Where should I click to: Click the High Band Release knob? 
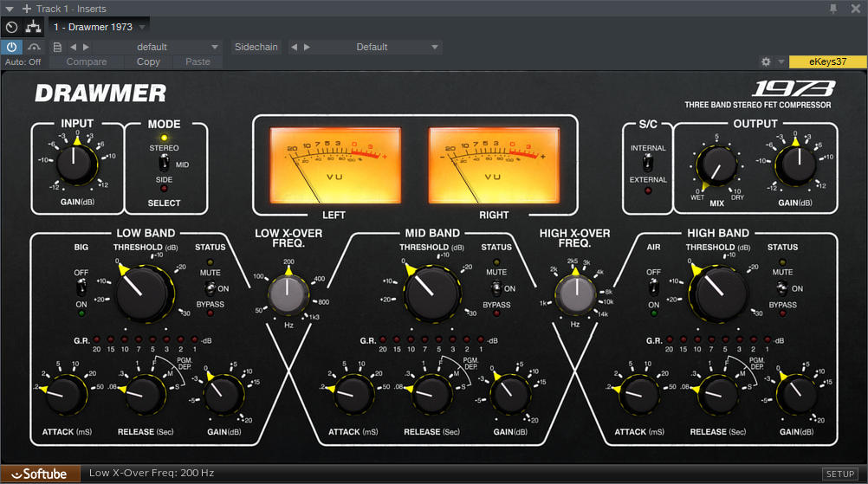718,395
